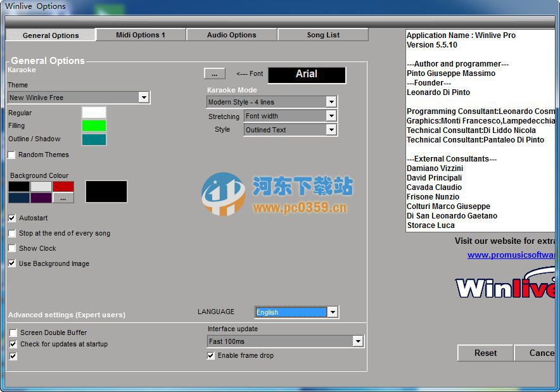
Task: Go to the Song List tab
Action: [323, 35]
